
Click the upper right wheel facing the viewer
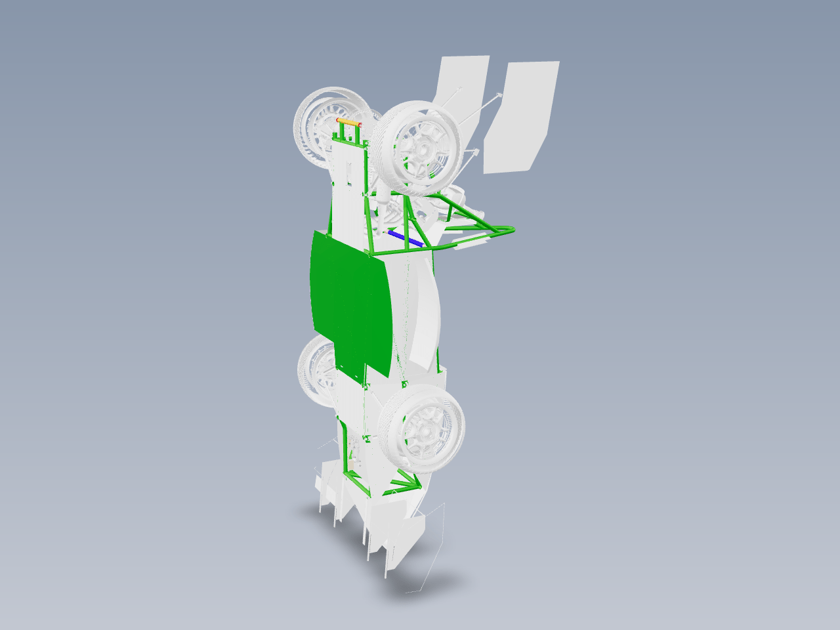[421, 149]
